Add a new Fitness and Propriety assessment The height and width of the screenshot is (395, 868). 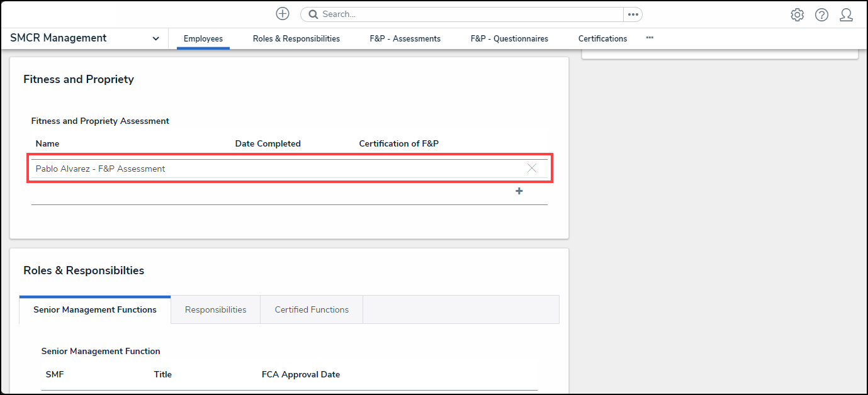click(519, 191)
